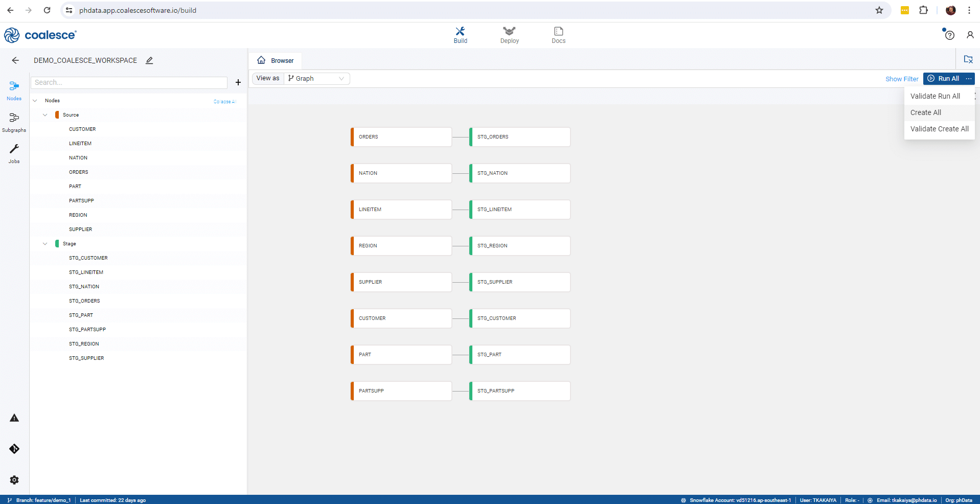Select the STG_SUPPLIER graph node

pos(520,282)
